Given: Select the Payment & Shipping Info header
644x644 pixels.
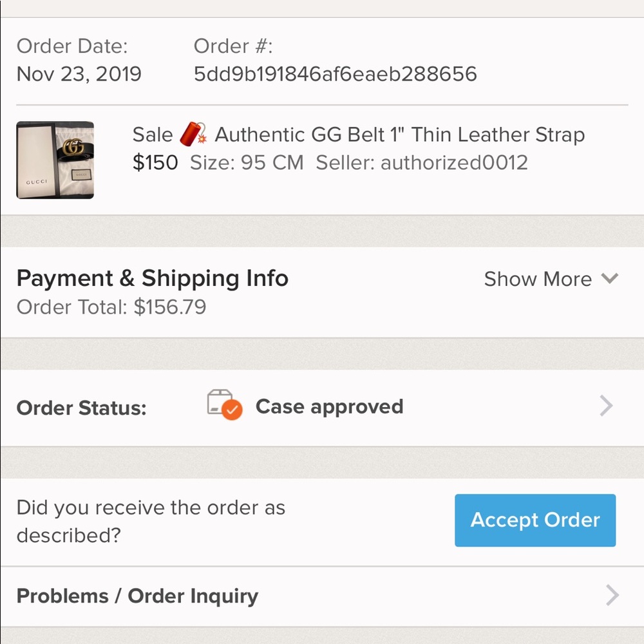Looking at the screenshot, I should tap(153, 278).
